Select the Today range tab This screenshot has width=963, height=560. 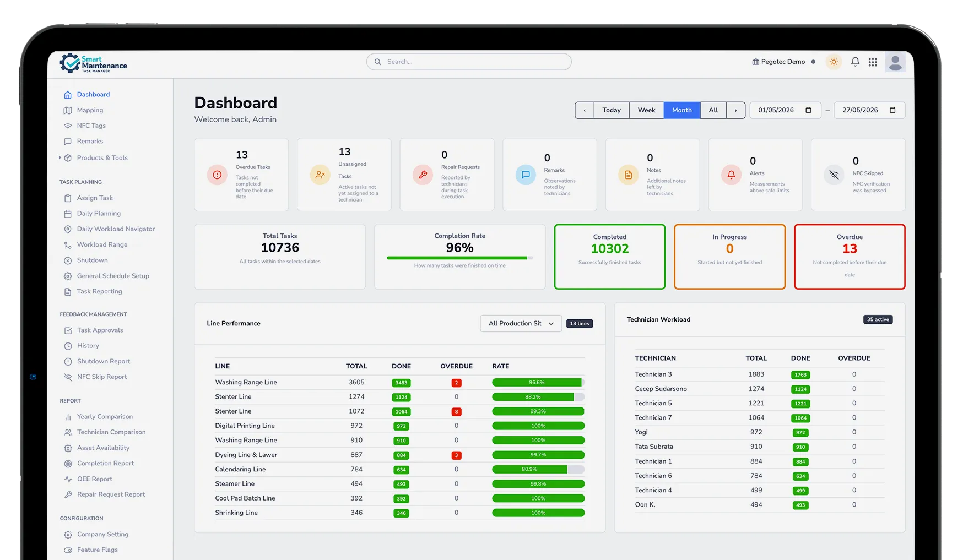(x=612, y=110)
